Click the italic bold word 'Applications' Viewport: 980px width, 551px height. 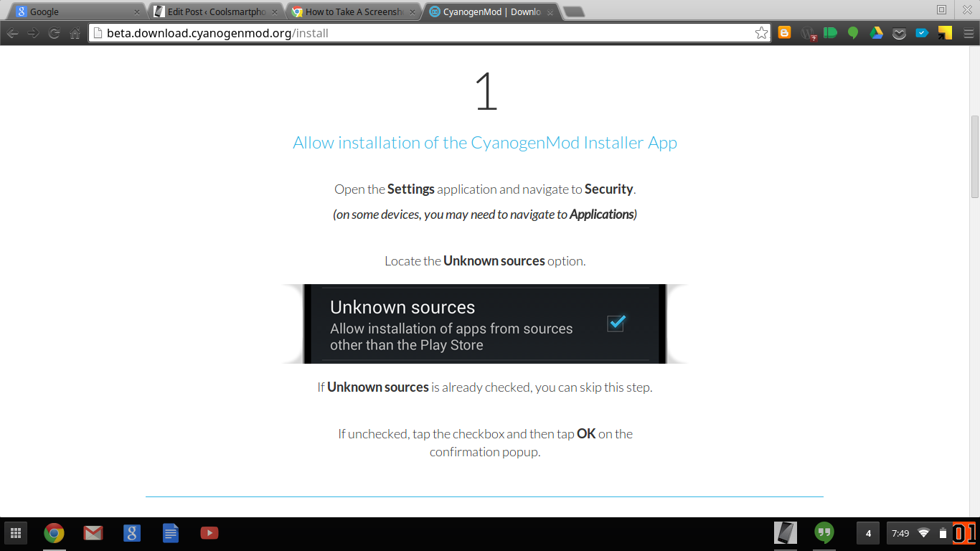601,215
